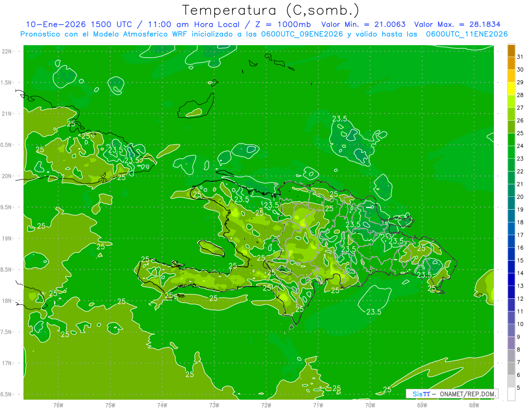Pick the legend swatch between 29 and 30

coord(511,76)
